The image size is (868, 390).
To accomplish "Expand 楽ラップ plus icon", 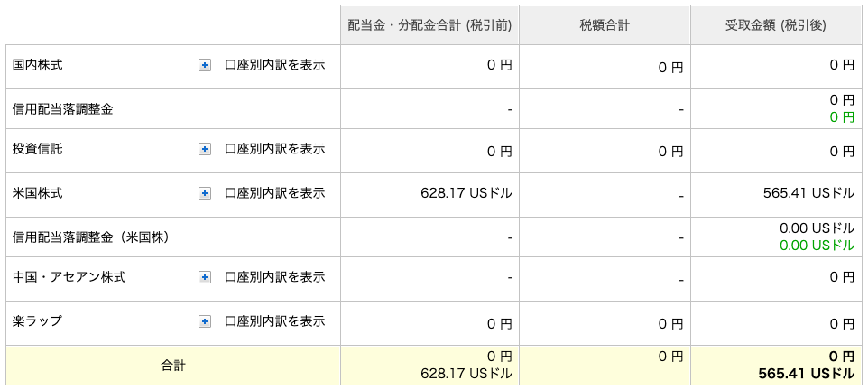I will point(205,321).
